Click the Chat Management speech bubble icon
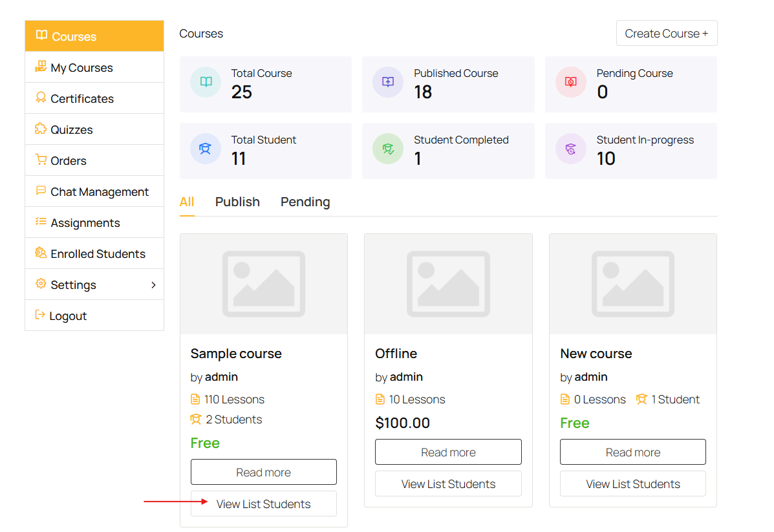Screen dimensions: 774x532 point(39,191)
